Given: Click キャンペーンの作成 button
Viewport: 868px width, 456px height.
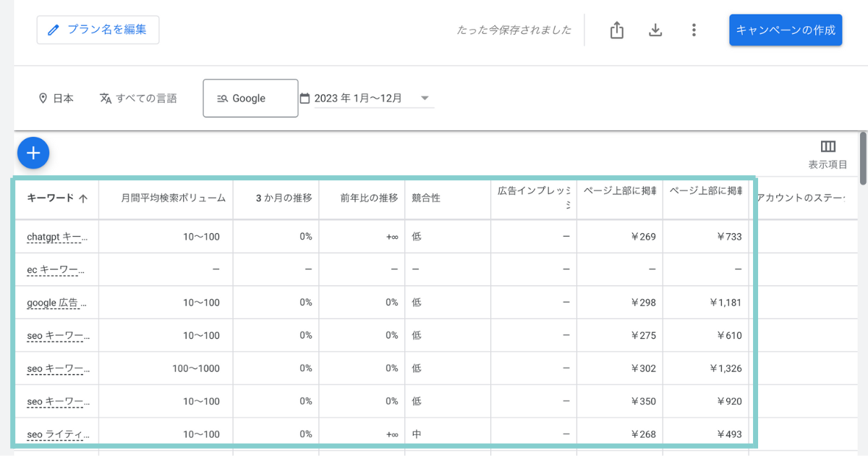Looking at the screenshot, I should 786,30.
